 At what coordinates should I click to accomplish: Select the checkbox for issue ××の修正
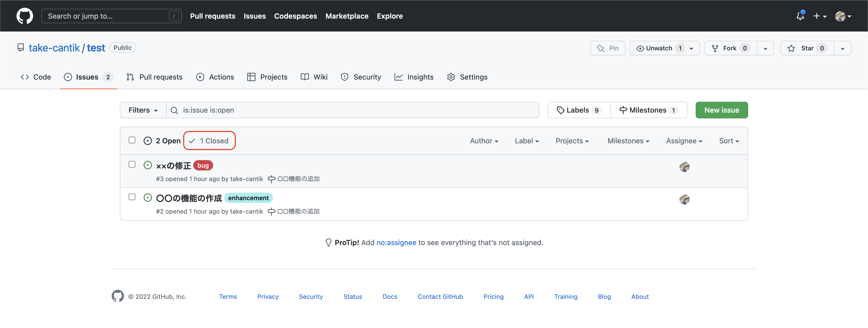tap(132, 164)
